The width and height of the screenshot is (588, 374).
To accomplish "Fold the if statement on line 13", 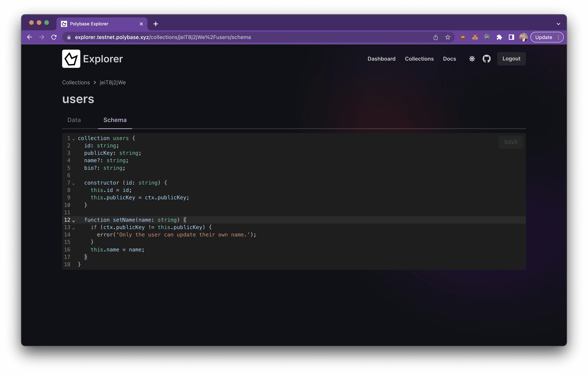I will [73, 228].
